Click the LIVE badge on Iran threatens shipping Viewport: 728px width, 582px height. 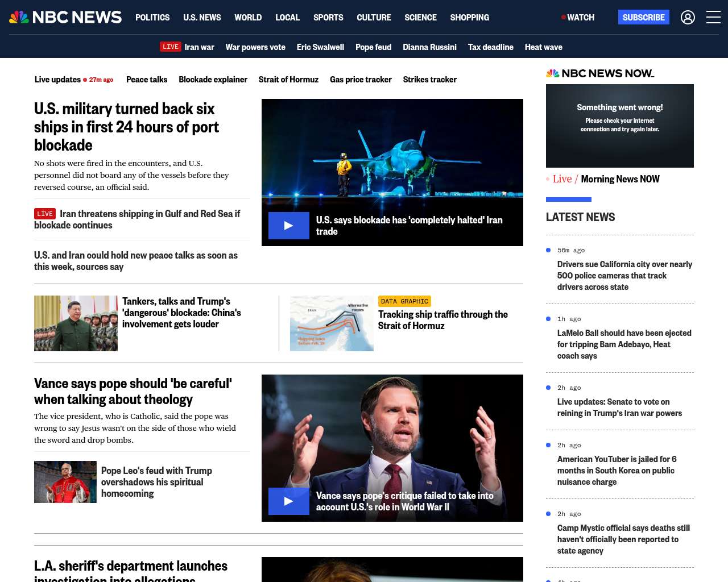(x=45, y=214)
